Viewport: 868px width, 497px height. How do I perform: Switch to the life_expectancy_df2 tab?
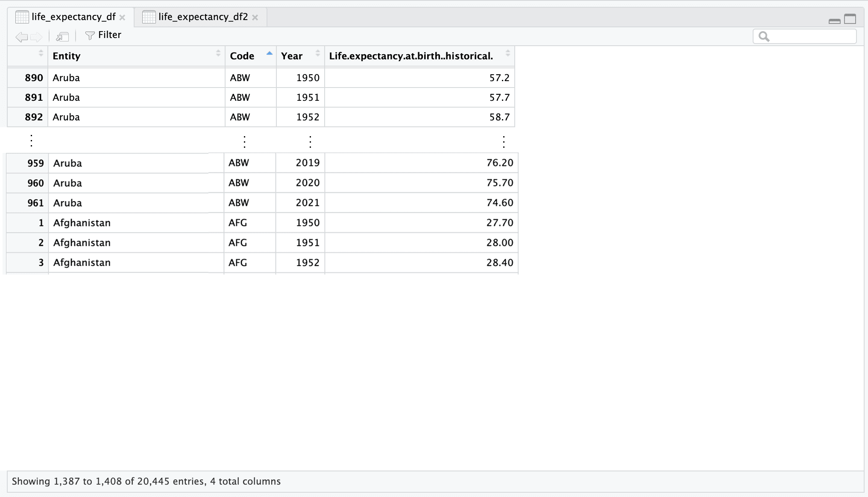click(x=203, y=17)
